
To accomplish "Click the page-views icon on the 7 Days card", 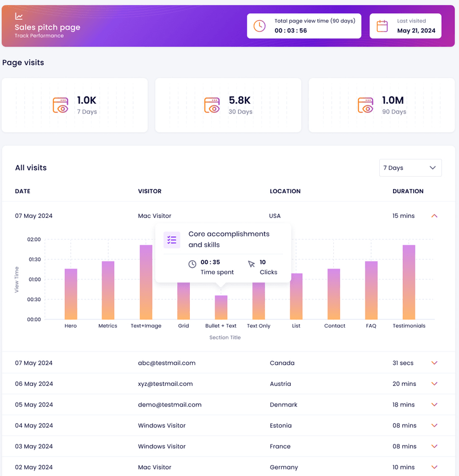I will [60, 106].
